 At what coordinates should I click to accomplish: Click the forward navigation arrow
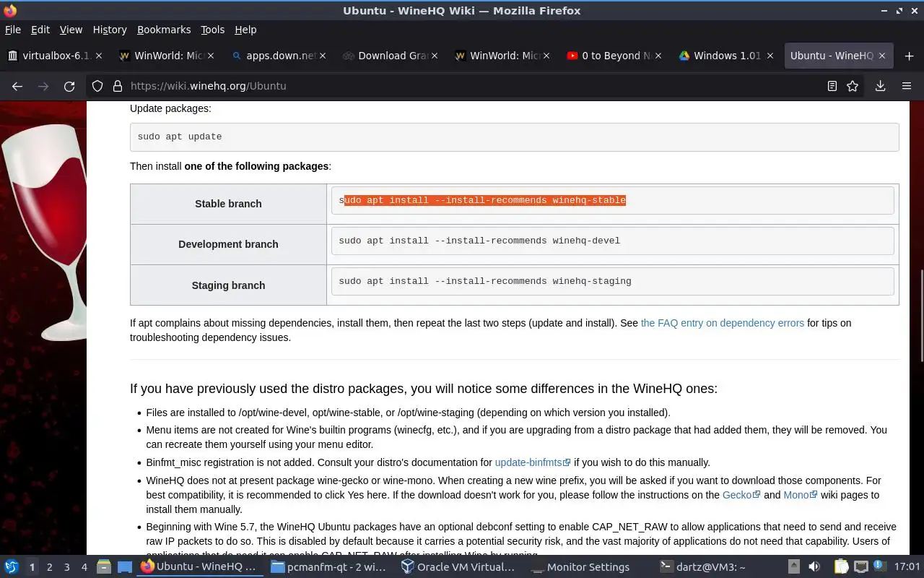pos(43,86)
